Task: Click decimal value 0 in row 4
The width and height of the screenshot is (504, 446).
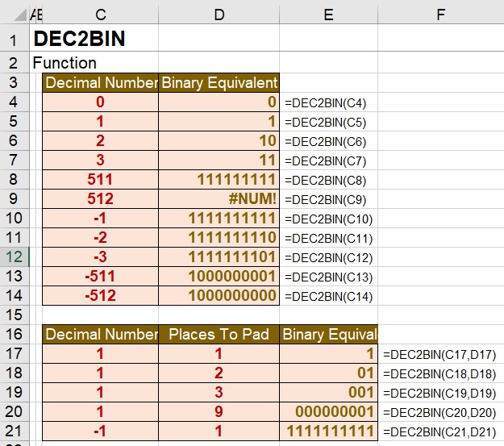Action: pos(100,102)
